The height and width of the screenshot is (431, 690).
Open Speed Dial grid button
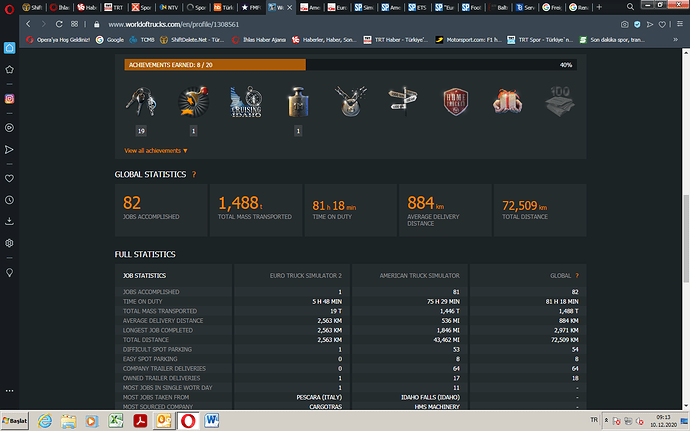(x=74, y=24)
